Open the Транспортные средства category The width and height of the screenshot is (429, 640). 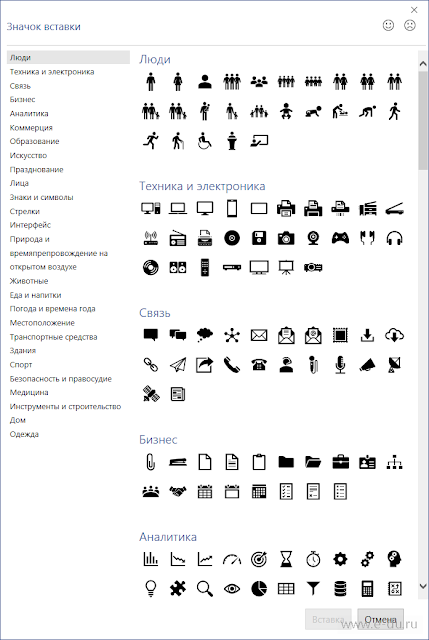[53, 337]
